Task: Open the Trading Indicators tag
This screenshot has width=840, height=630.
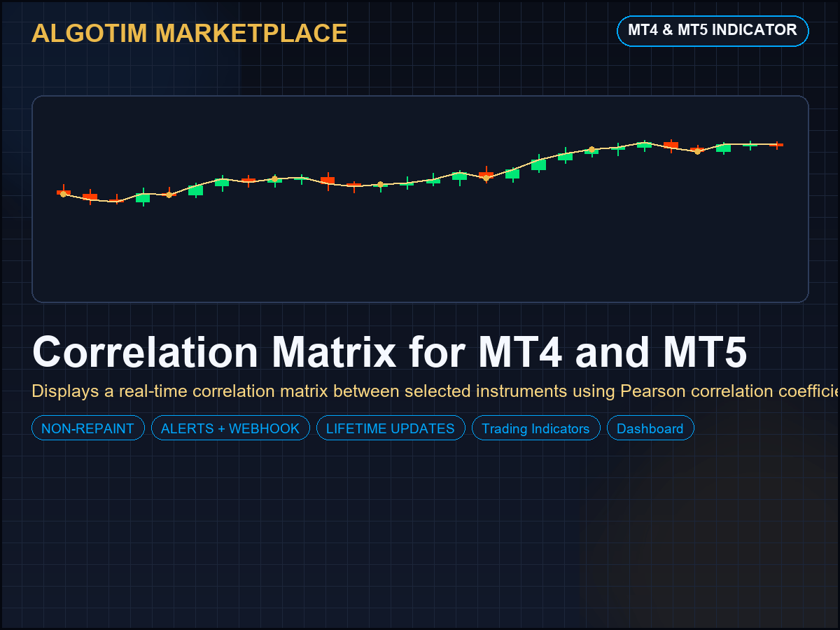Action: pyautogui.click(x=536, y=428)
